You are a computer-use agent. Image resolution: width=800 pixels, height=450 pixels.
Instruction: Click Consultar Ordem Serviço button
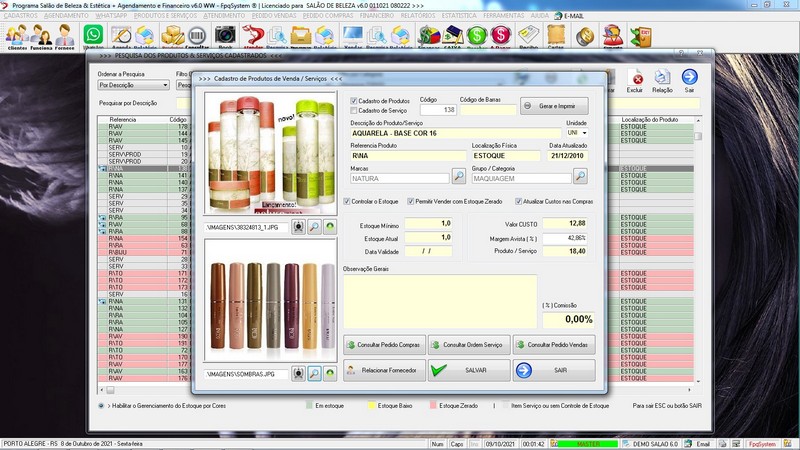click(x=469, y=345)
